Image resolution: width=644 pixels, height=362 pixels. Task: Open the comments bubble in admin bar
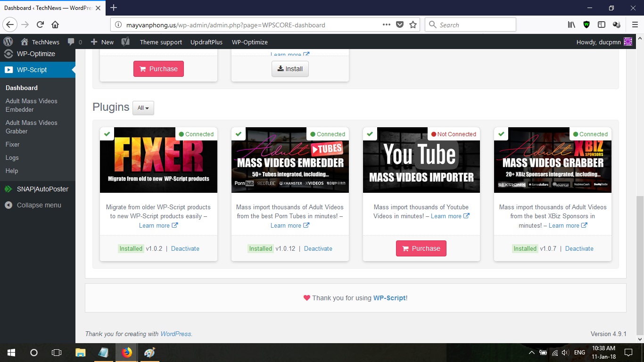71,42
